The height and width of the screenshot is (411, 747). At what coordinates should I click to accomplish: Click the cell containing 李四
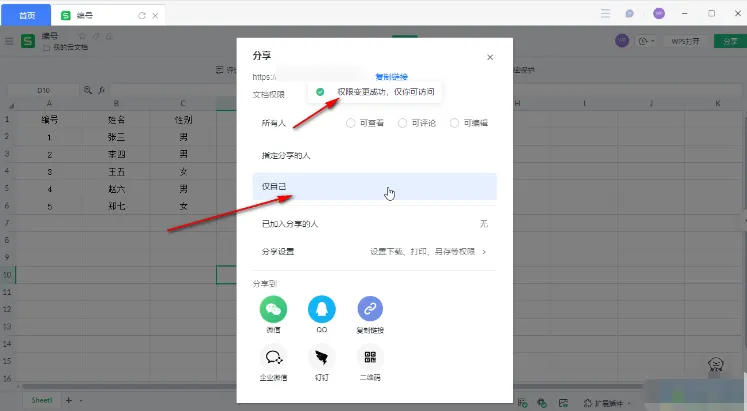click(116, 154)
